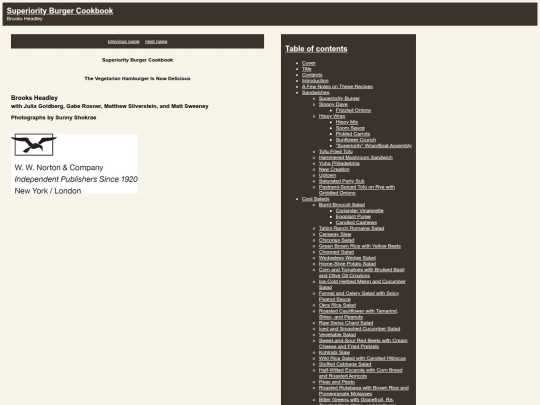Viewport: 540px width, 405px height.
Task: Open A Few Notes on These Recipes
Action: pyautogui.click(x=337, y=86)
